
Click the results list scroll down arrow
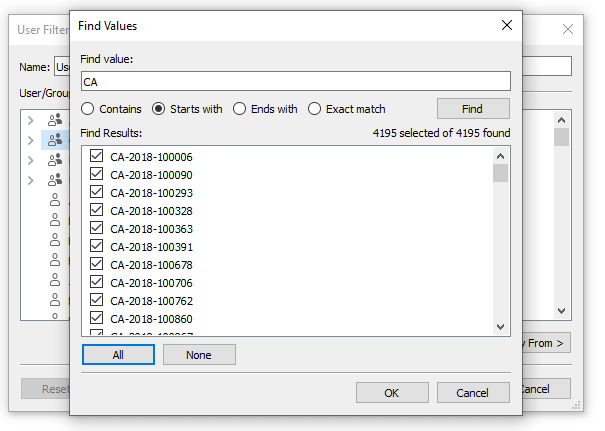click(500, 327)
